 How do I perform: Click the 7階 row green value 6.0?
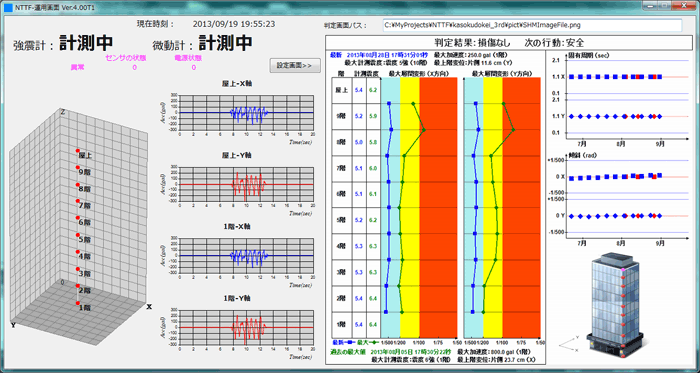coord(373,168)
